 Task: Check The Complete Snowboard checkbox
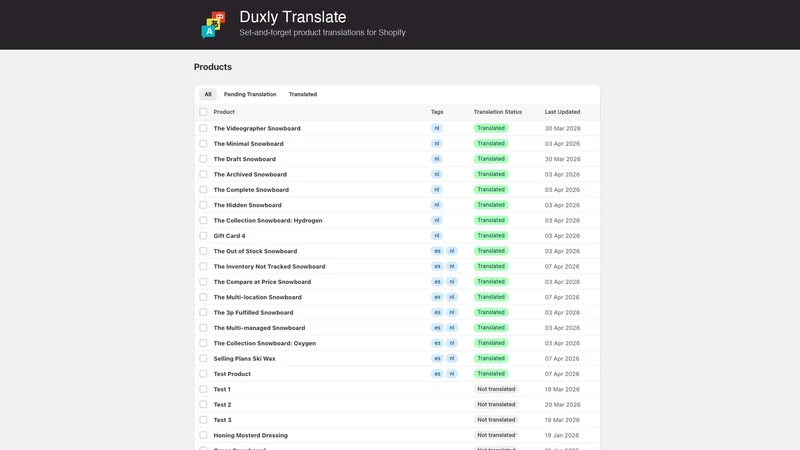[x=203, y=189]
